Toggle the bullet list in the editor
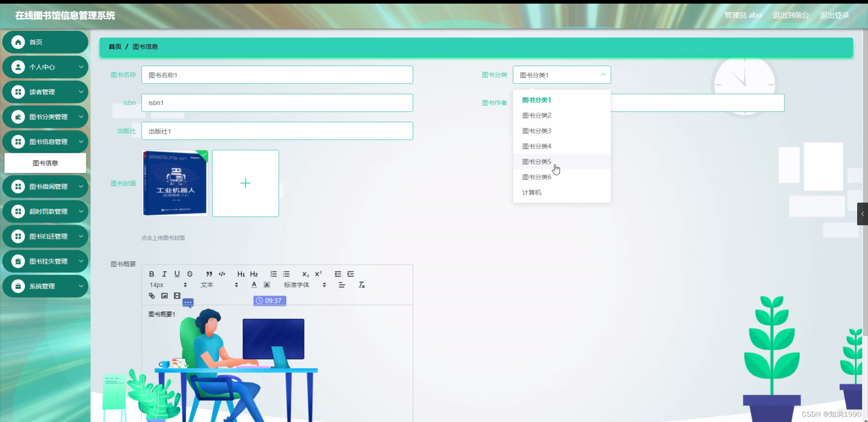 [x=287, y=274]
